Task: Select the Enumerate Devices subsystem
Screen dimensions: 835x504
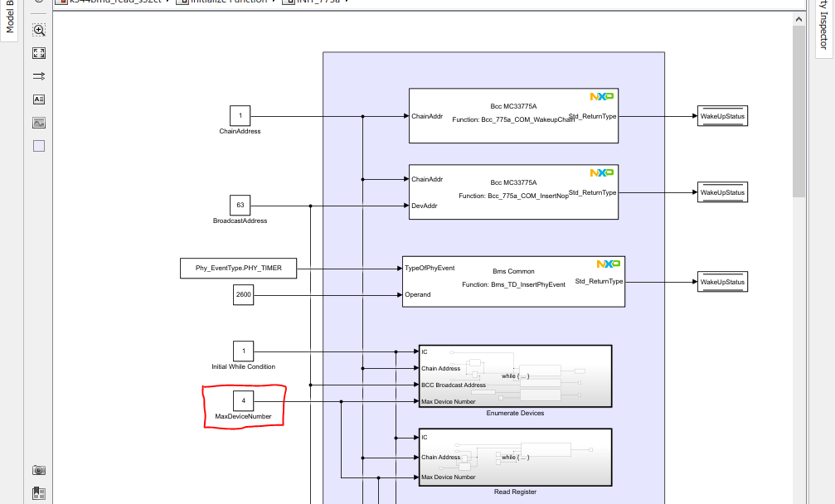Action: click(516, 376)
